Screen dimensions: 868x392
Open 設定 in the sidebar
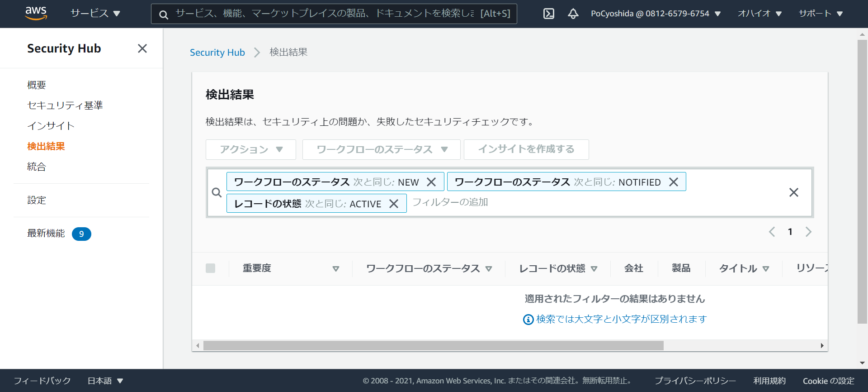pyautogui.click(x=37, y=200)
